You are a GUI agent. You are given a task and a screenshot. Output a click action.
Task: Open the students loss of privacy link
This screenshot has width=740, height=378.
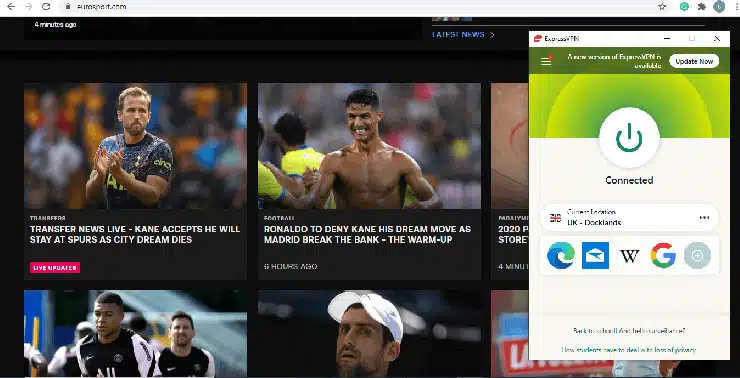click(629, 350)
